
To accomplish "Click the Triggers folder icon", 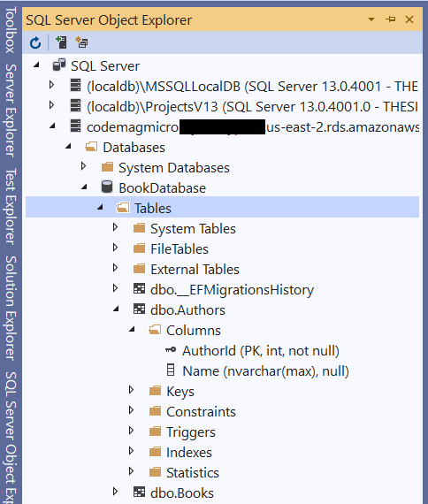I will [155, 431].
